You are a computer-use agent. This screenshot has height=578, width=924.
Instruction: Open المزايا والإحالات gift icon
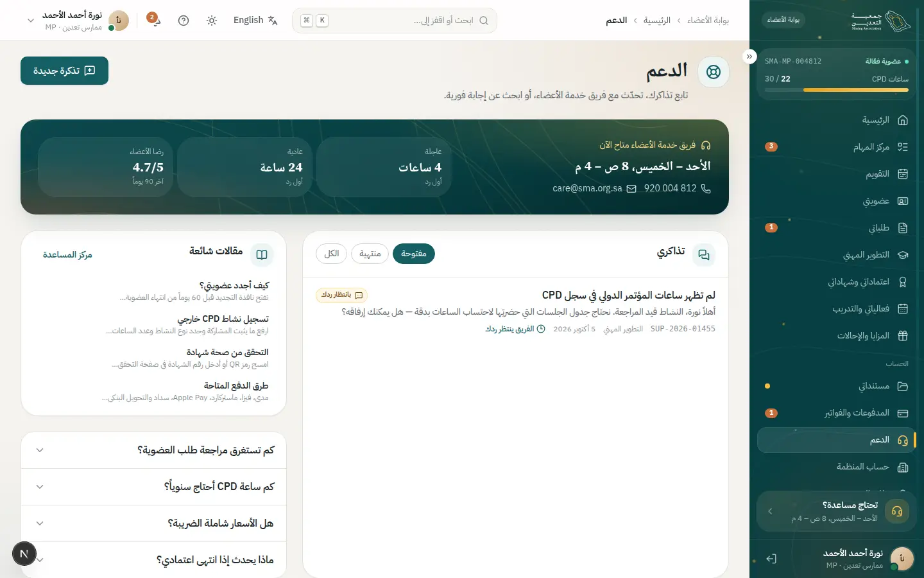903,336
